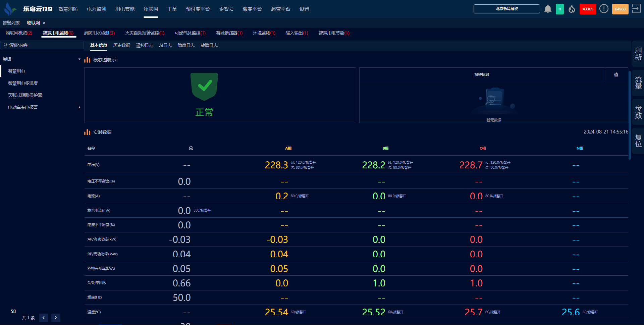Open the 电力监测 top menu
Viewport: 644px width, 325px height.
[x=96, y=9]
